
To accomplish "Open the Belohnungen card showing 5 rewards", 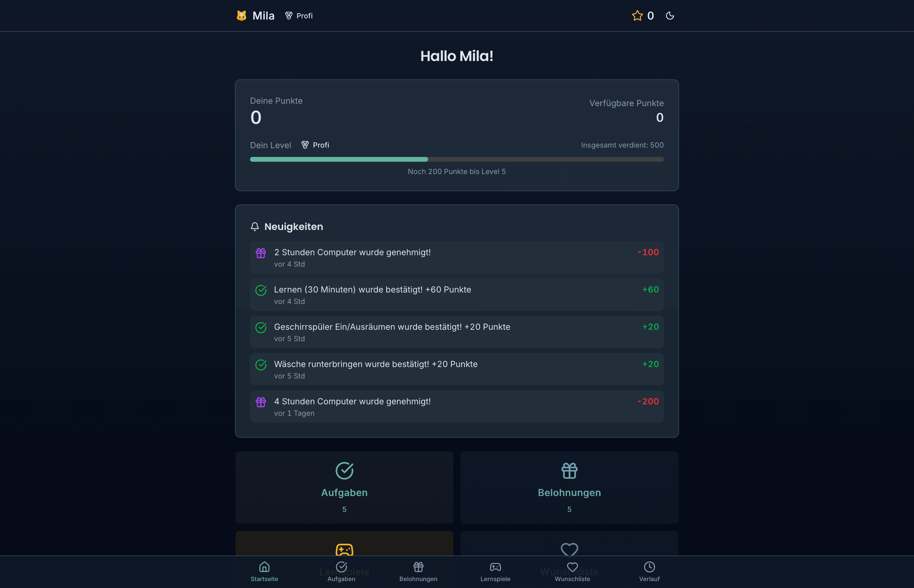I will point(569,488).
